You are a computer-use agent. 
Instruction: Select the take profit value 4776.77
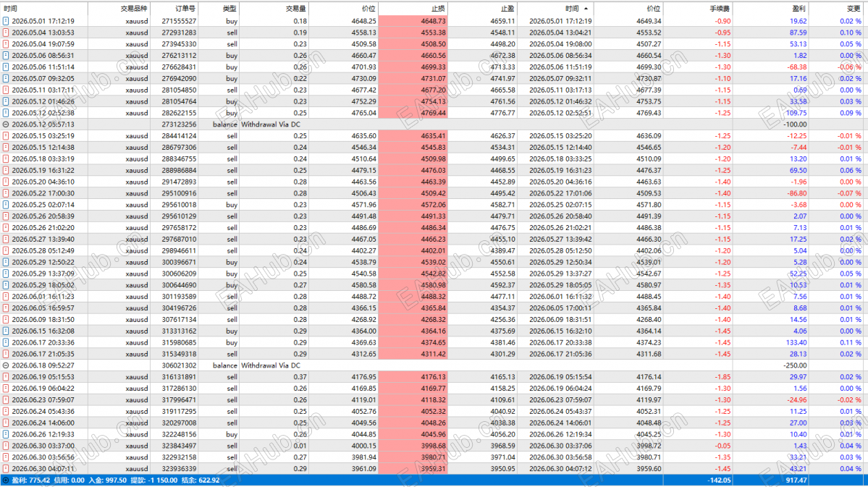click(x=502, y=113)
